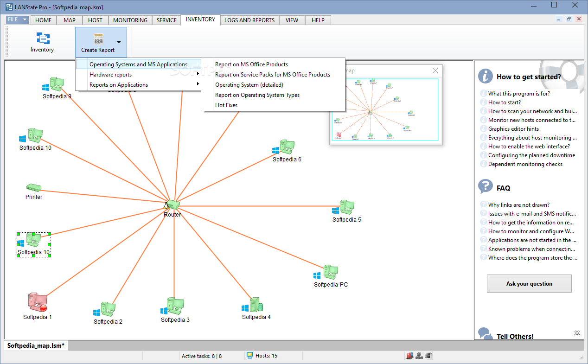
Task: Select the Softpedia_map.lsm document tab
Action: click(36, 345)
